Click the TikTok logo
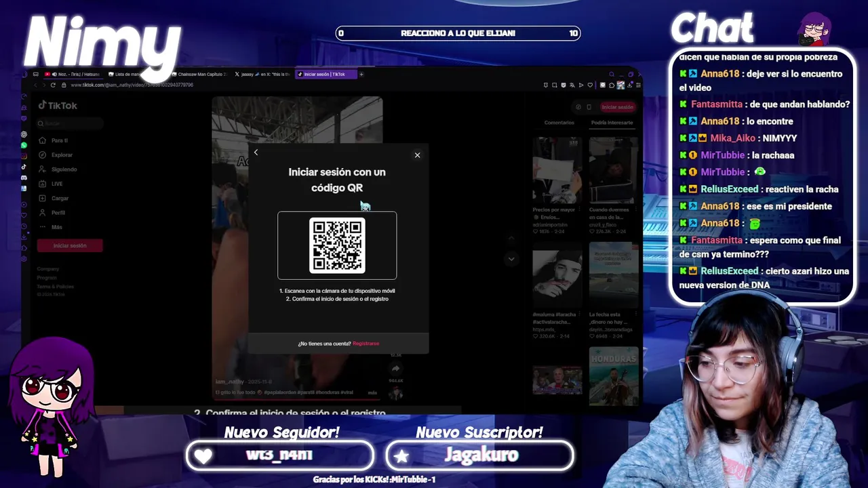 (58, 106)
